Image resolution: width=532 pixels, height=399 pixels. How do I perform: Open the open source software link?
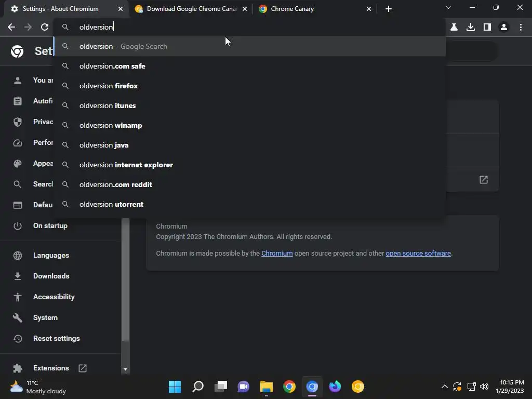pos(418,254)
